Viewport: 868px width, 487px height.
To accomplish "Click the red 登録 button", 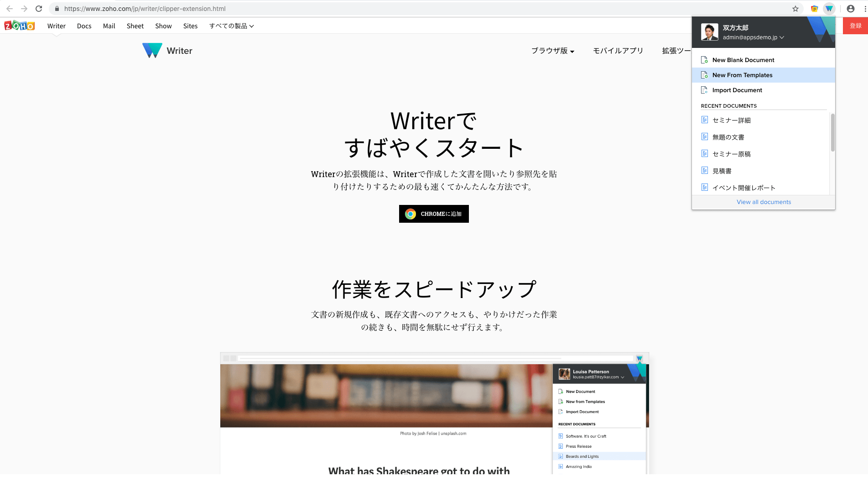I will [855, 26].
